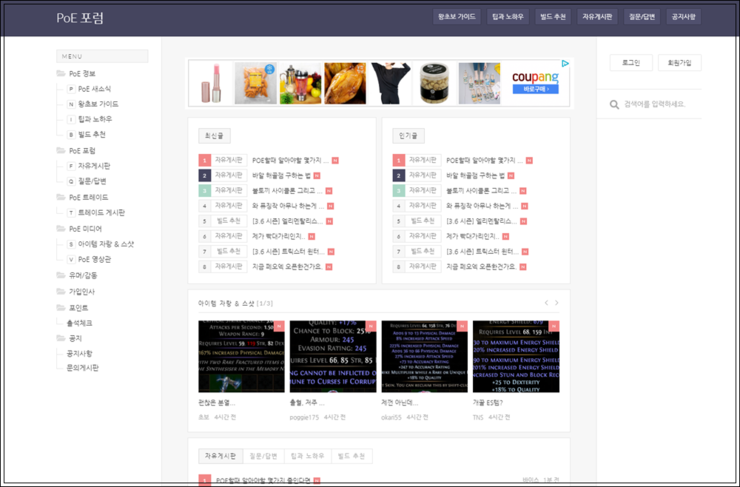Click the Coupang 바로구매 button in the ad
The height and width of the screenshot is (487, 740).
pyautogui.click(x=536, y=89)
